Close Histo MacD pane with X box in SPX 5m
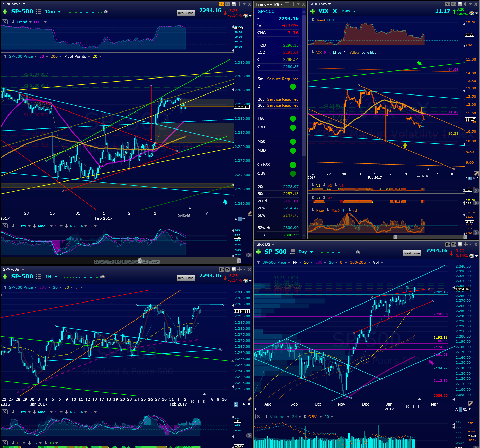The image size is (480, 448). coord(5,226)
